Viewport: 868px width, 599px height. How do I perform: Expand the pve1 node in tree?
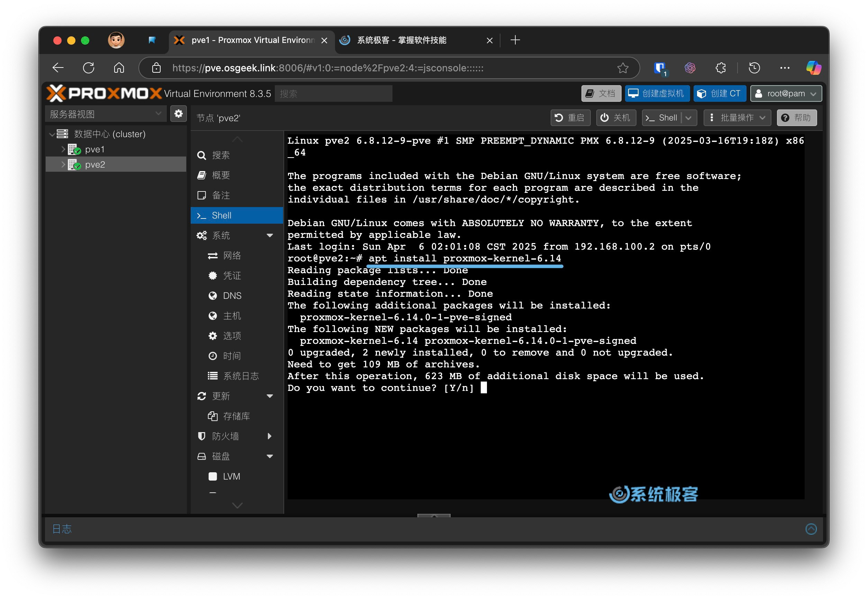coord(63,149)
